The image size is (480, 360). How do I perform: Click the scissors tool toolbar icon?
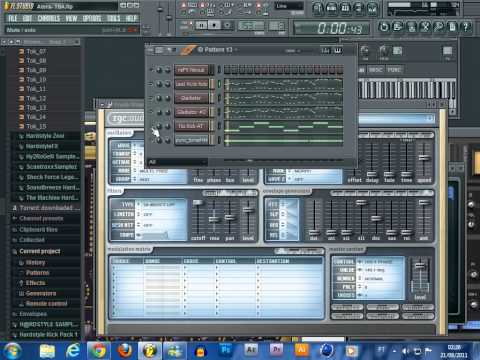425,27
